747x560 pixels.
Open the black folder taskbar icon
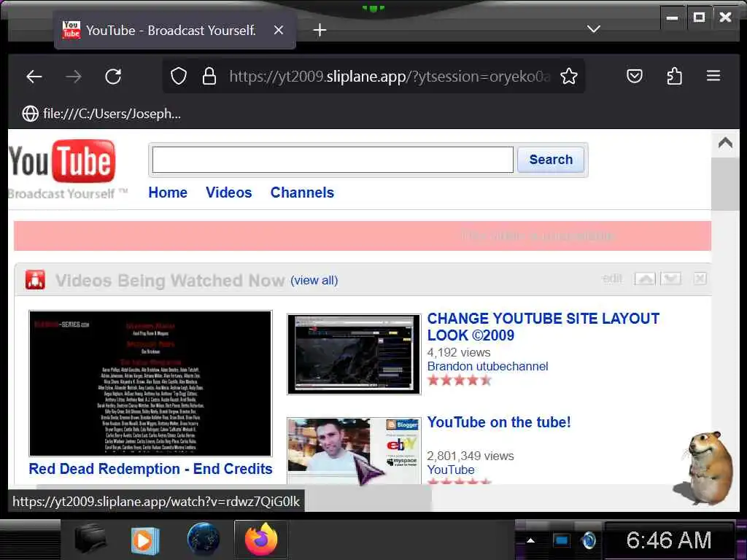click(91, 540)
